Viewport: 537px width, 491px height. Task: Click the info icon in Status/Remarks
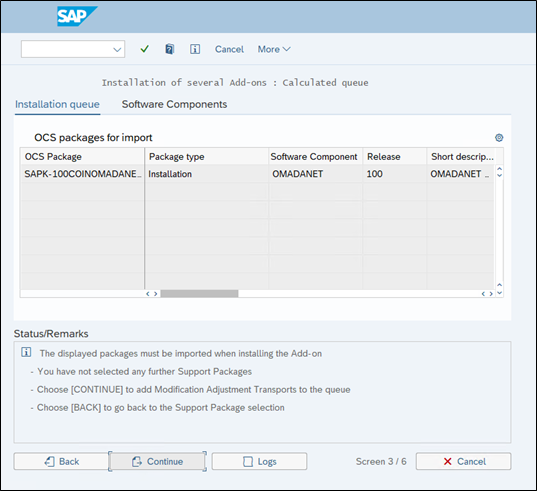pos(26,352)
